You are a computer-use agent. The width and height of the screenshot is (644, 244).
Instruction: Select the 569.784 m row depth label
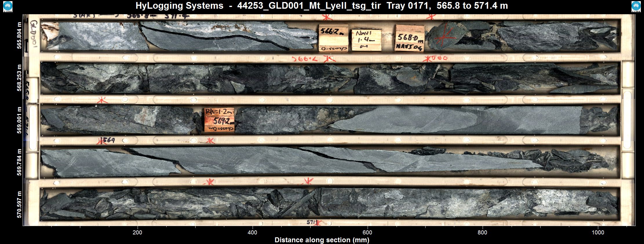pos(19,162)
